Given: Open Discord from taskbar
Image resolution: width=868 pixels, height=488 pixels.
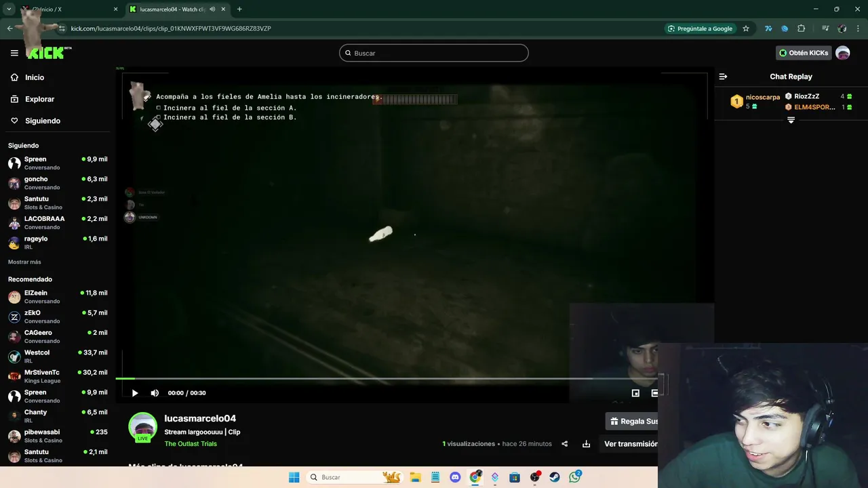Looking at the screenshot, I should point(455,477).
